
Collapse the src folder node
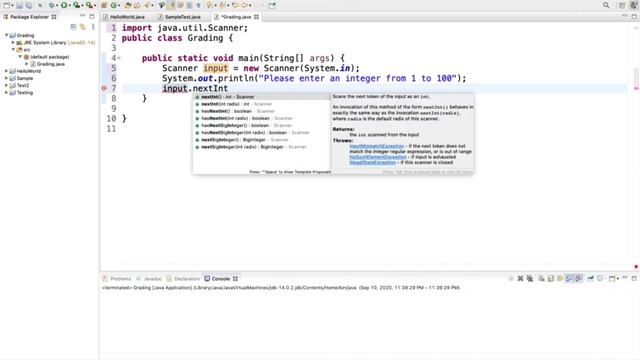[13, 49]
